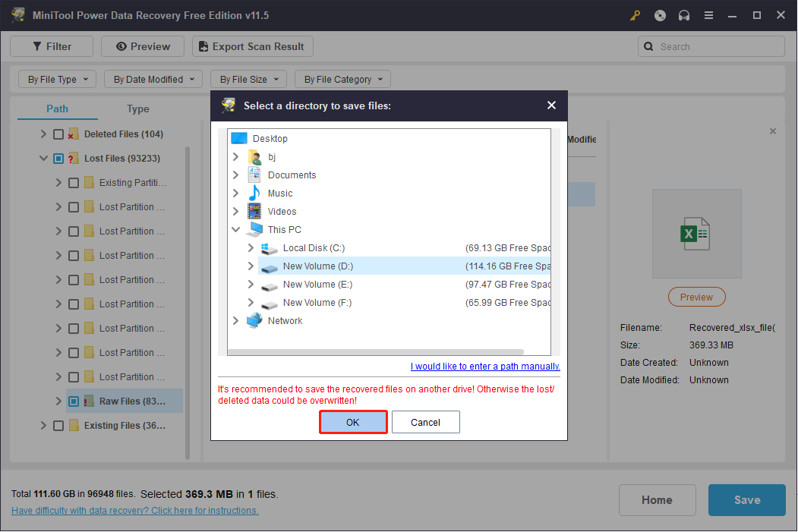798x532 pixels.
Task: Open the By Date Modified dropdown
Action: (153, 80)
